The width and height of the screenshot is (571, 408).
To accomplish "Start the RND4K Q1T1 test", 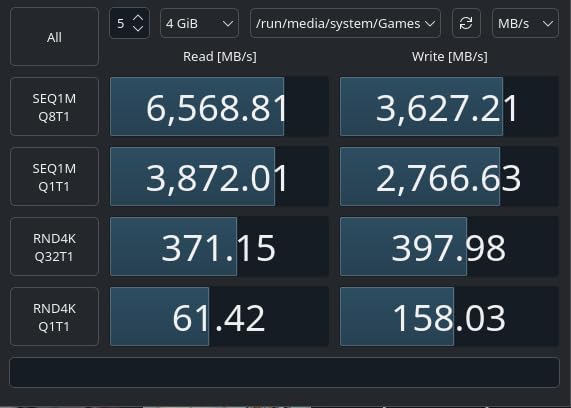I will (54, 317).
